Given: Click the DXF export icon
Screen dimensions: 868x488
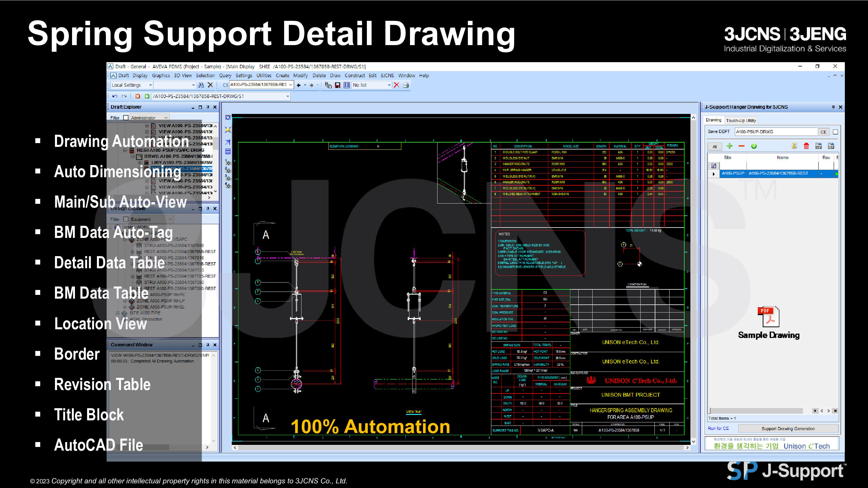Looking at the screenshot, I should pos(819,146).
